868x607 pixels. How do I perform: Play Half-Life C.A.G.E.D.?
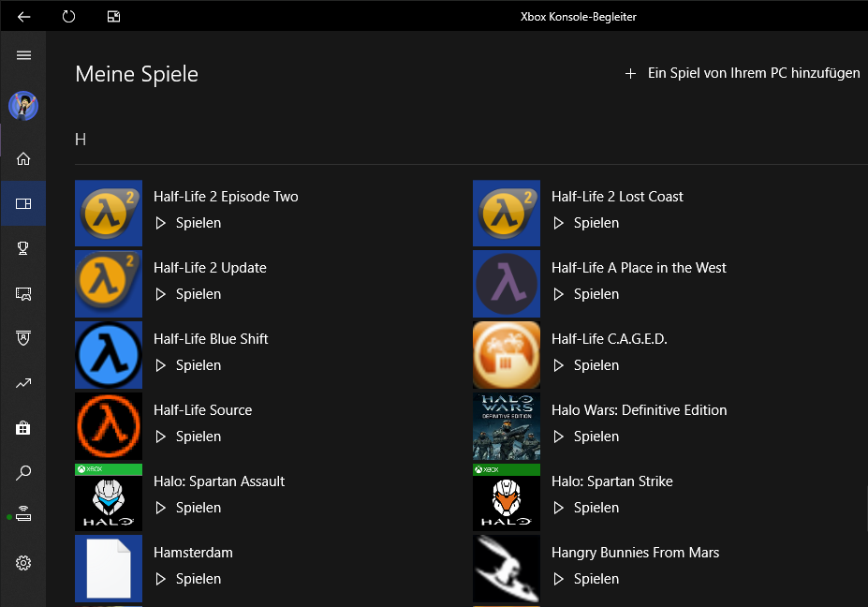click(586, 365)
